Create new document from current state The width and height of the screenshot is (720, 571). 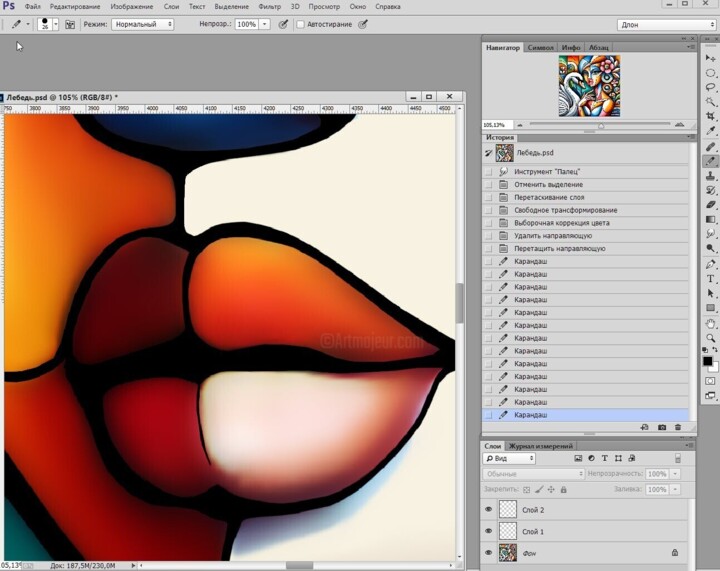(x=645, y=427)
